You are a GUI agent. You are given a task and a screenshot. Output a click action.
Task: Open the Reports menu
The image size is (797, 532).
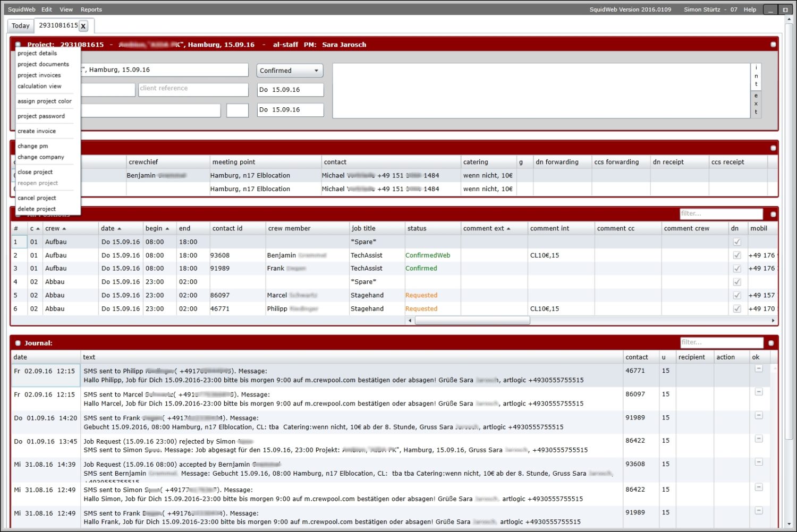click(x=91, y=10)
